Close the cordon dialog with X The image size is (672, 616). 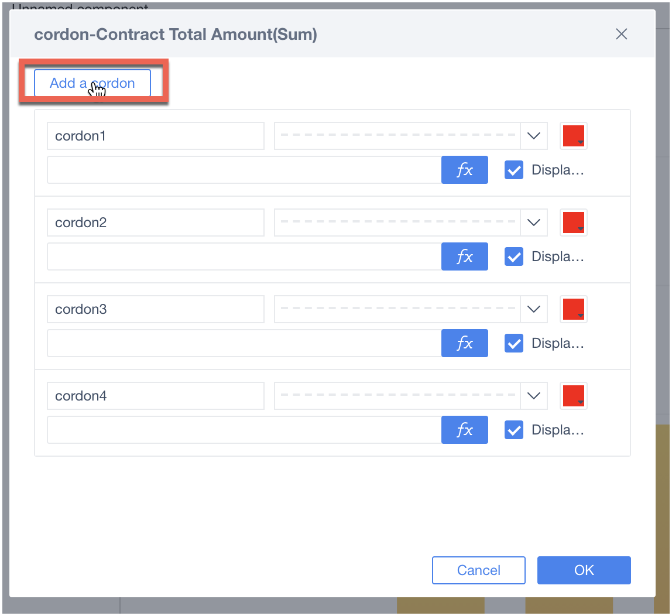(621, 34)
